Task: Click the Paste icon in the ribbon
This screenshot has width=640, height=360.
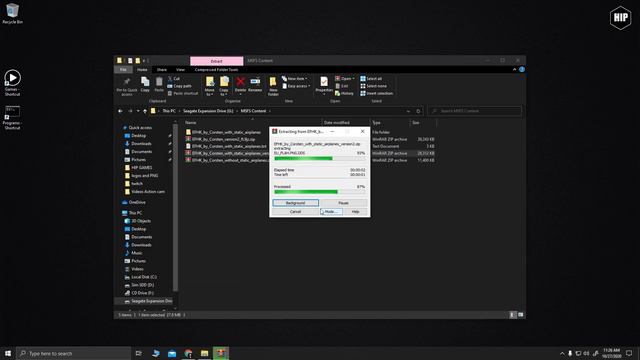Action: 159,84
